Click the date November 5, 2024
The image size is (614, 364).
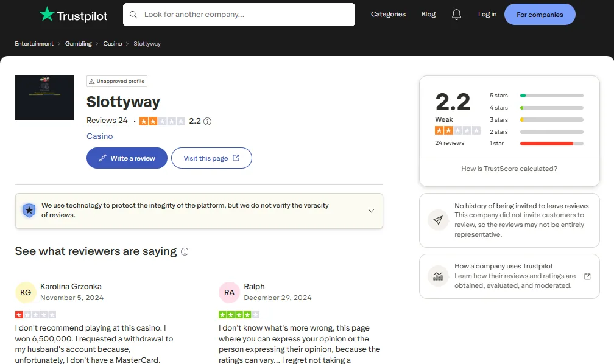point(72,298)
